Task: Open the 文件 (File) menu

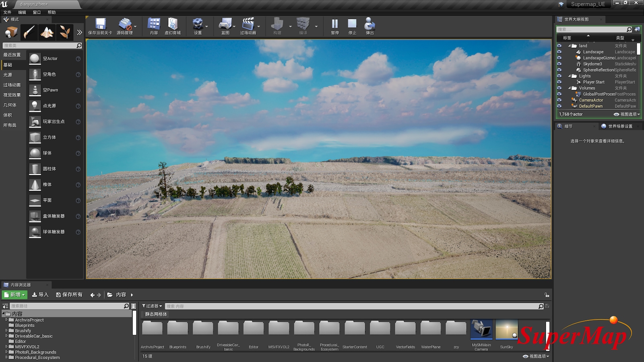Action: 7,12
